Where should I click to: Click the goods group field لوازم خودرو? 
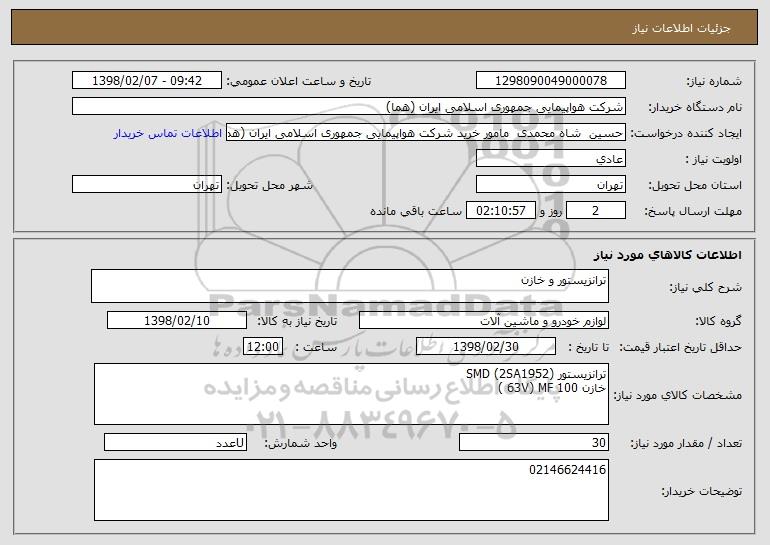click(x=484, y=321)
